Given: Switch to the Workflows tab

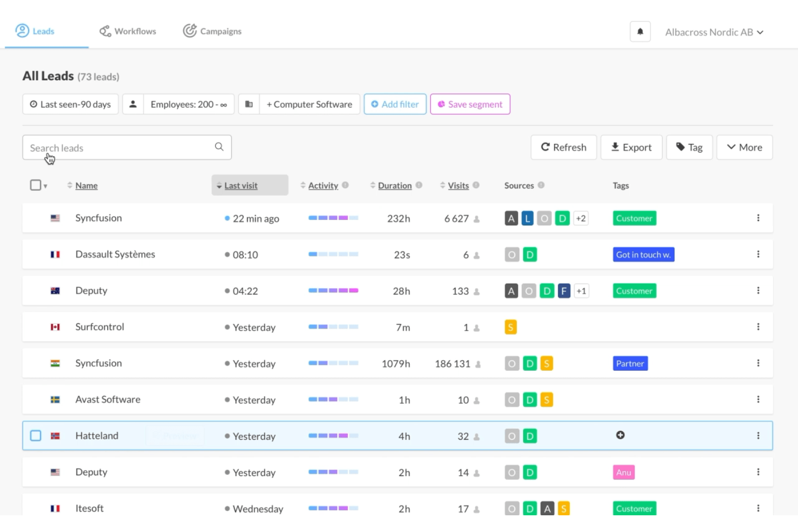Looking at the screenshot, I should click(128, 31).
